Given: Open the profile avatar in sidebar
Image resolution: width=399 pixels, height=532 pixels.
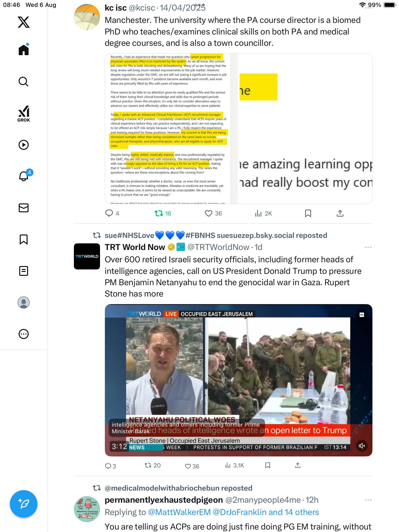Looking at the screenshot, I should click(x=24, y=302).
